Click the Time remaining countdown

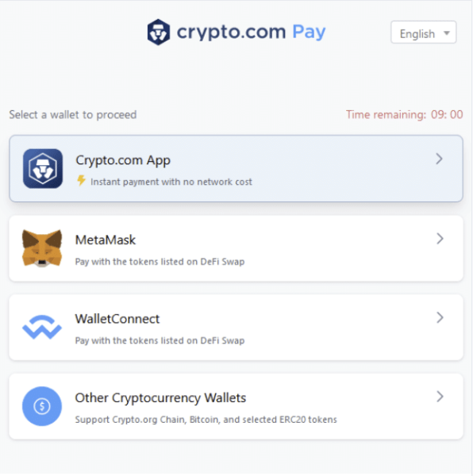coord(405,115)
